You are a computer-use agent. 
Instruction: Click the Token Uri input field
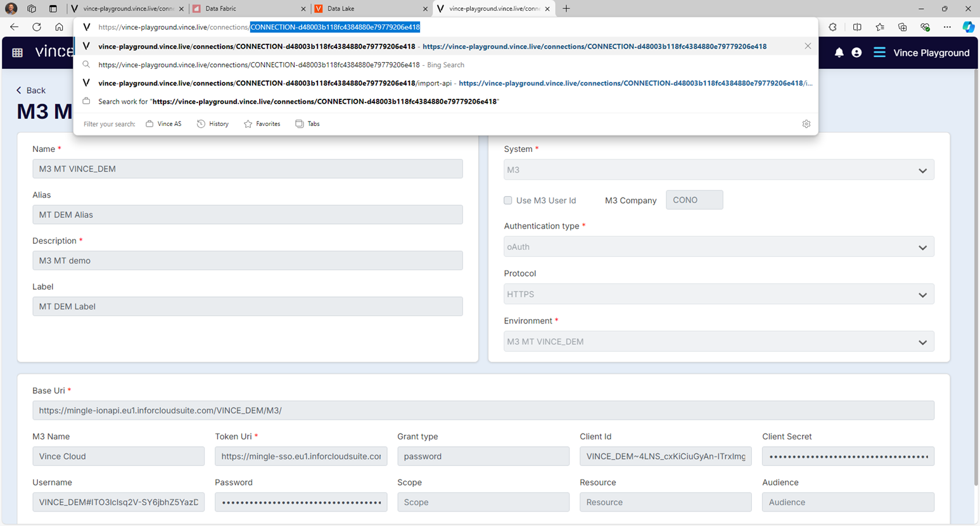click(301, 456)
